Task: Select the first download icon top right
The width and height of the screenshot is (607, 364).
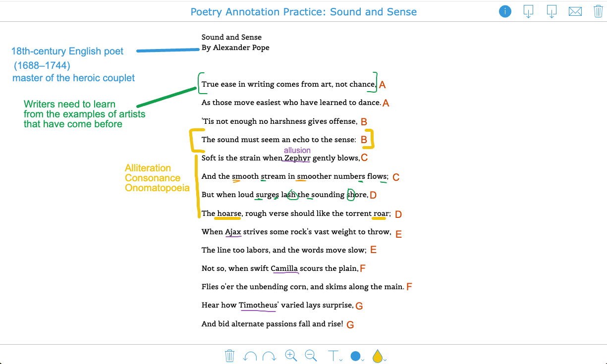Action: [528, 11]
